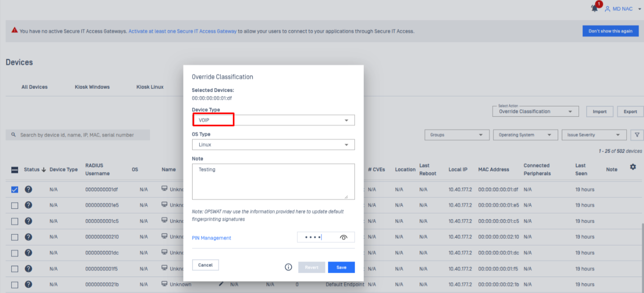Click inside the Note text area
The image size is (644, 293).
point(273,181)
